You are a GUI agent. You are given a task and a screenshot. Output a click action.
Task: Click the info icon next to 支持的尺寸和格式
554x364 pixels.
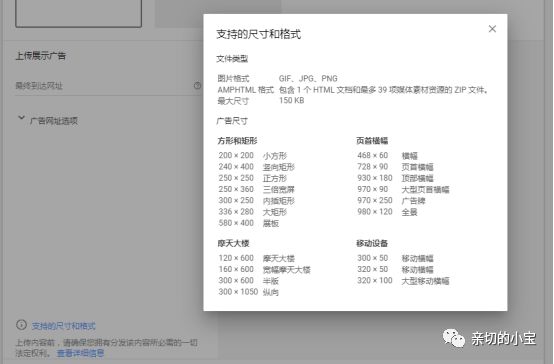(21, 325)
